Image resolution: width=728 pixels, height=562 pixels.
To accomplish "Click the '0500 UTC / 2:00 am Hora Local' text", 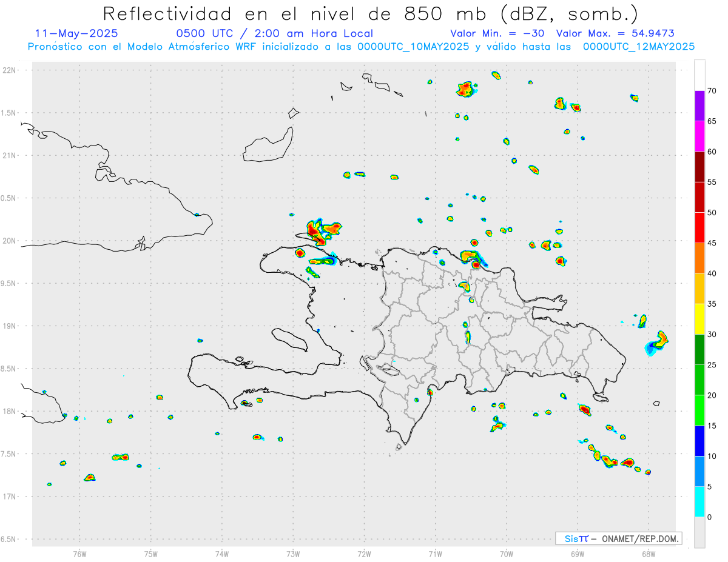I will [275, 33].
